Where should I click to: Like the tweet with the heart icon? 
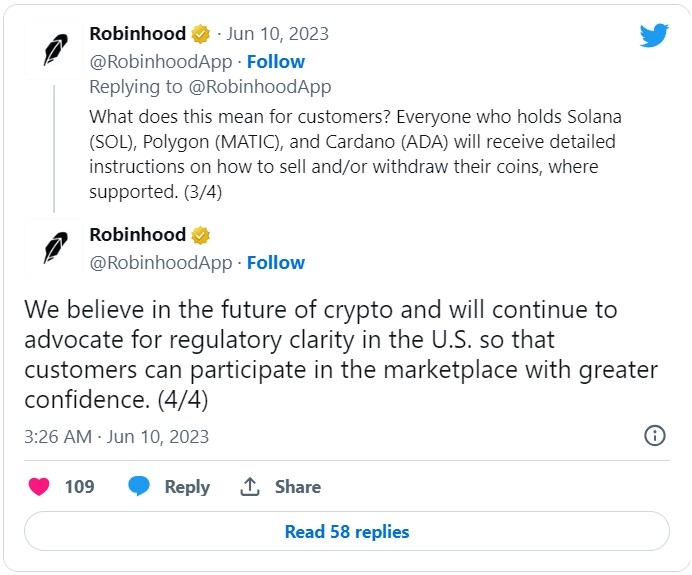39,486
